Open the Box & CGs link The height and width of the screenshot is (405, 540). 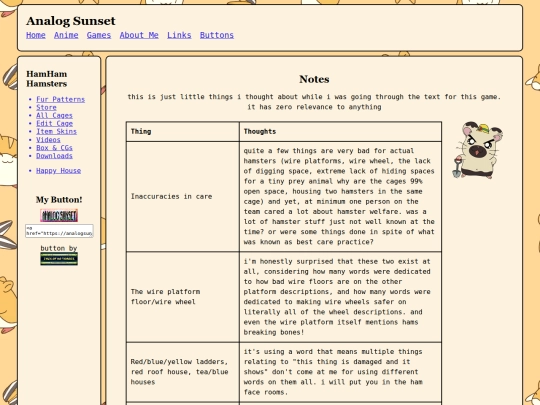[54, 148]
